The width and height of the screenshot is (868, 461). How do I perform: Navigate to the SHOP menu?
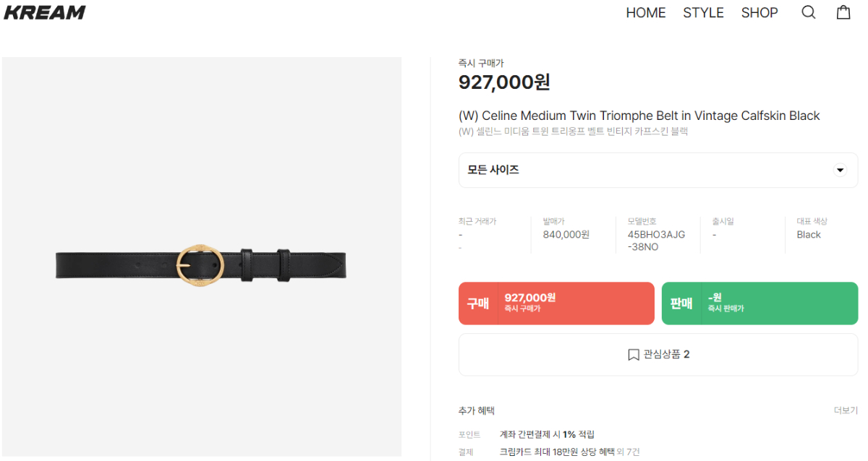click(x=759, y=12)
